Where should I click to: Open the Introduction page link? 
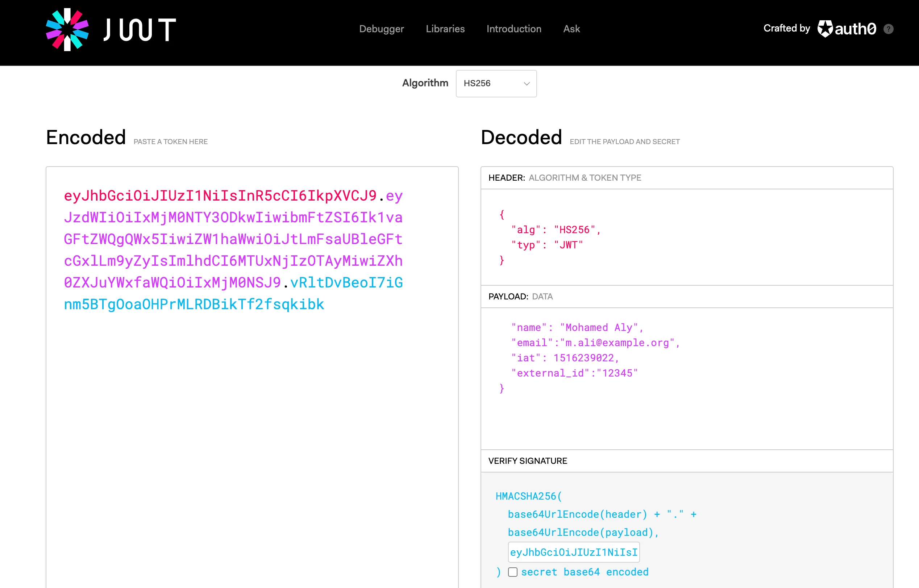[x=513, y=29]
